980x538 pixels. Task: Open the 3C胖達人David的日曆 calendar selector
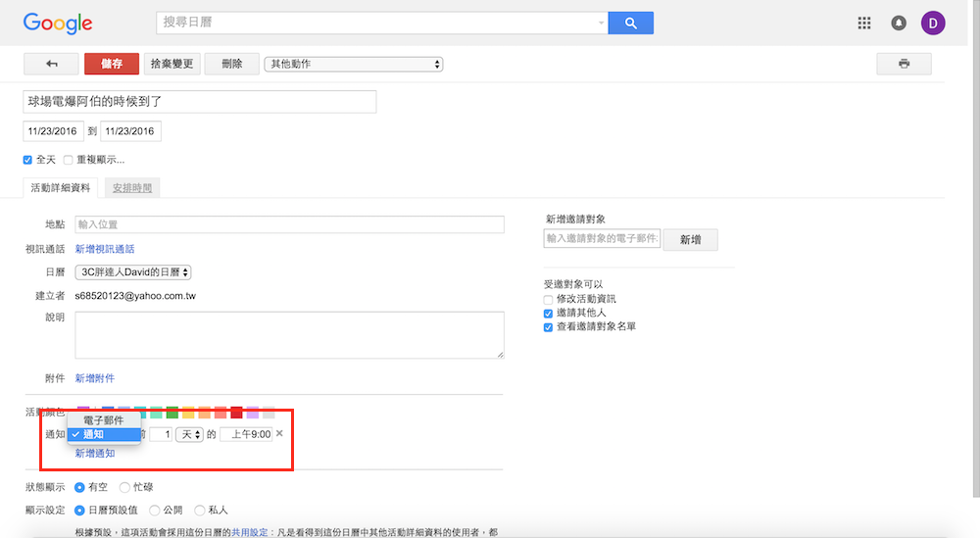coord(133,272)
